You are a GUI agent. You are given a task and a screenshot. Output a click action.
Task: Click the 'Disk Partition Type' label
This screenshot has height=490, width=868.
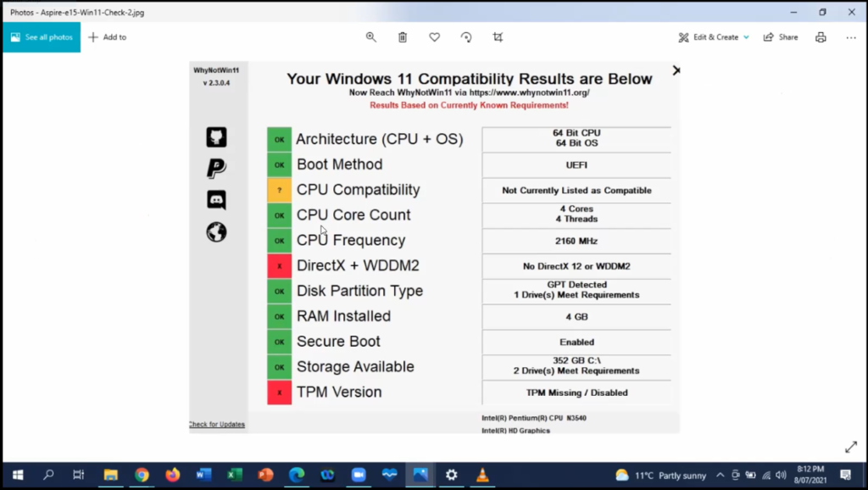tap(359, 291)
